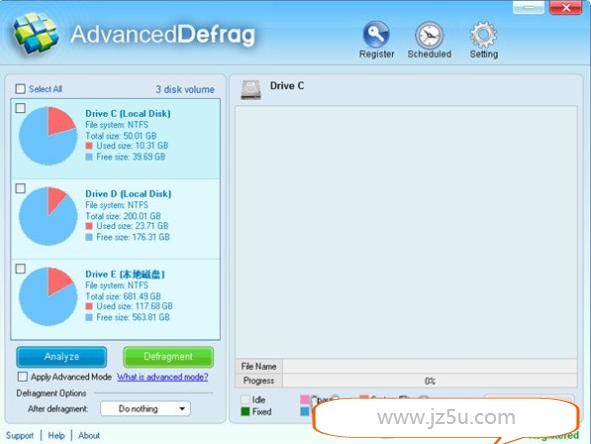Tick the Select All checkbox
Viewport: 591px width, 444px height.
click(20, 89)
